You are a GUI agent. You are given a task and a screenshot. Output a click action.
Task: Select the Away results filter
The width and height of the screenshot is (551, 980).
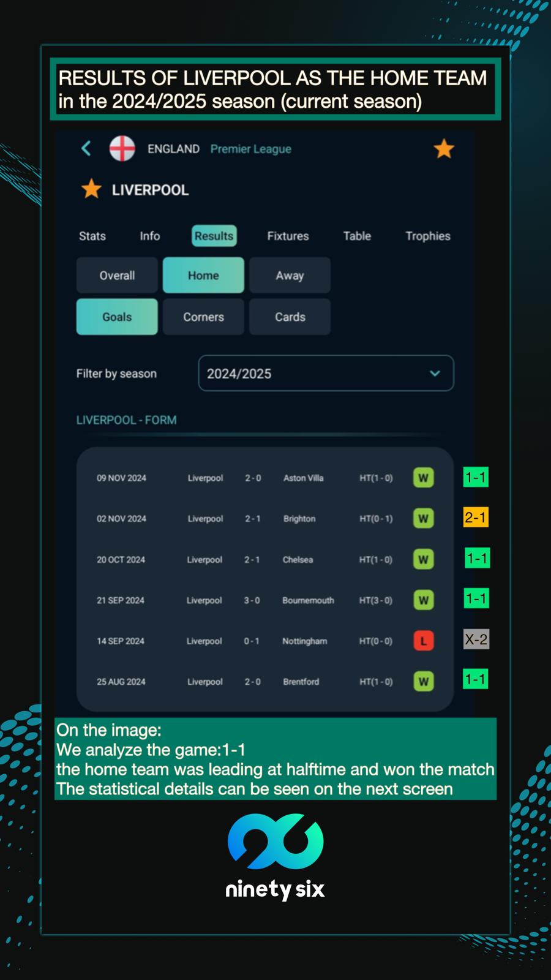(x=290, y=276)
